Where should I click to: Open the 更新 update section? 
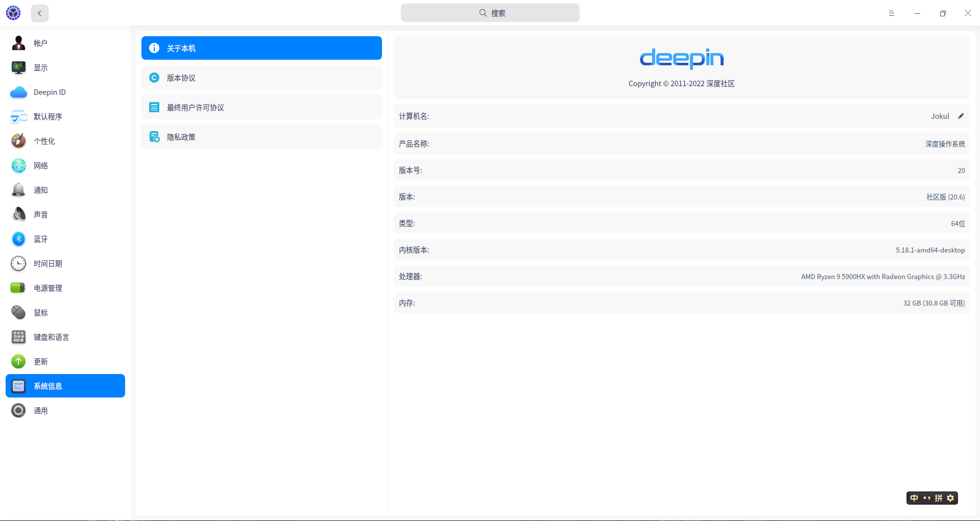65,361
